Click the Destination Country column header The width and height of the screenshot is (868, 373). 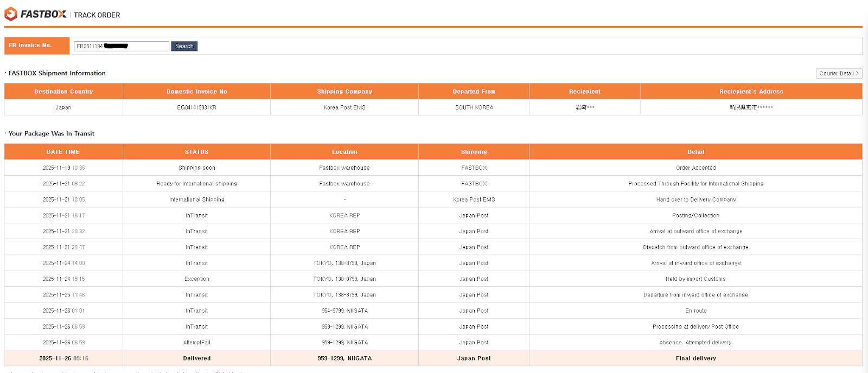[63, 92]
